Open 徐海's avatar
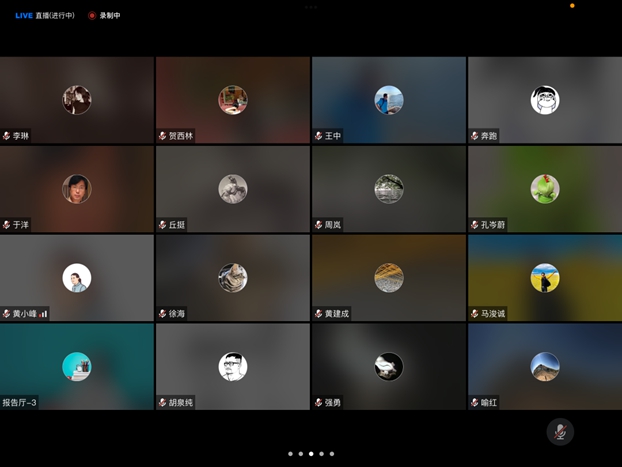This screenshot has height=467, width=622. tap(233, 278)
